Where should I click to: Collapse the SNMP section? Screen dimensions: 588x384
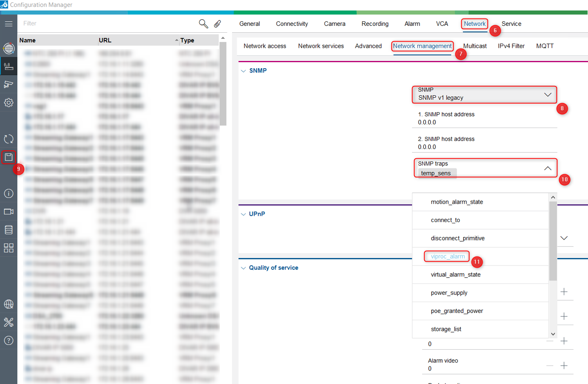(x=244, y=71)
